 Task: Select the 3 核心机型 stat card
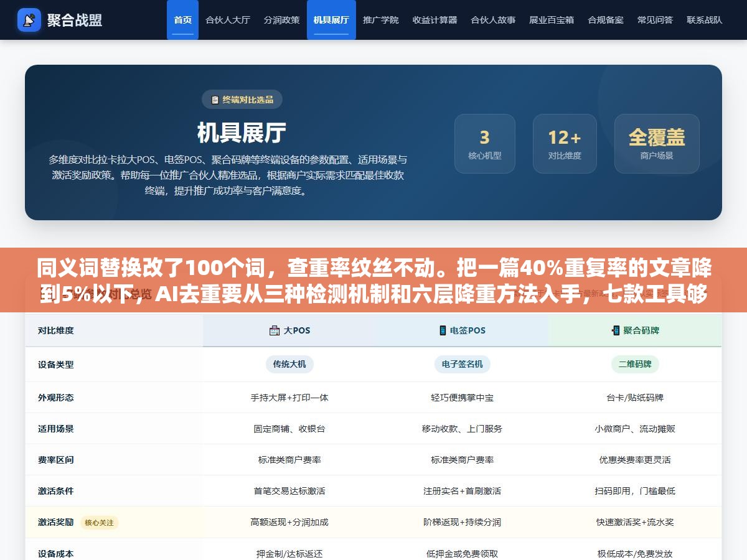(484, 143)
